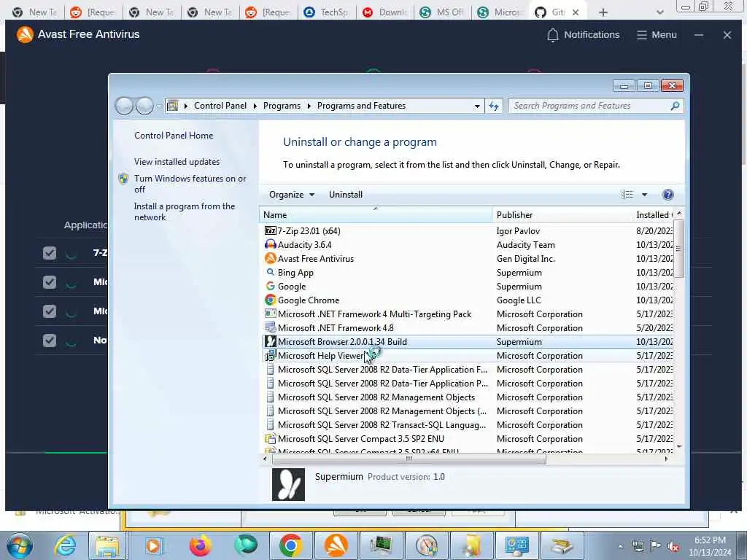The image size is (747, 560).
Task: Click the SQL Server Compact 3.5 SP2 ENU icon
Action: coord(270,438)
